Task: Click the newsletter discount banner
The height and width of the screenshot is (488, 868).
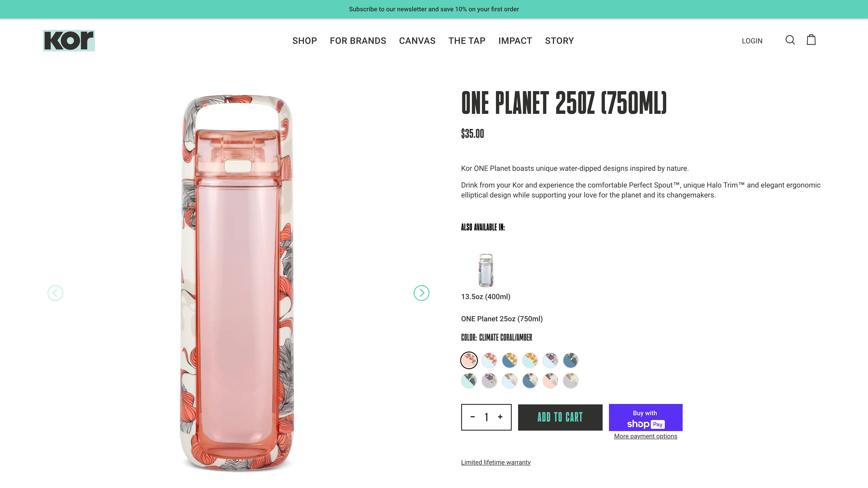Action: click(x=434, y=9)
